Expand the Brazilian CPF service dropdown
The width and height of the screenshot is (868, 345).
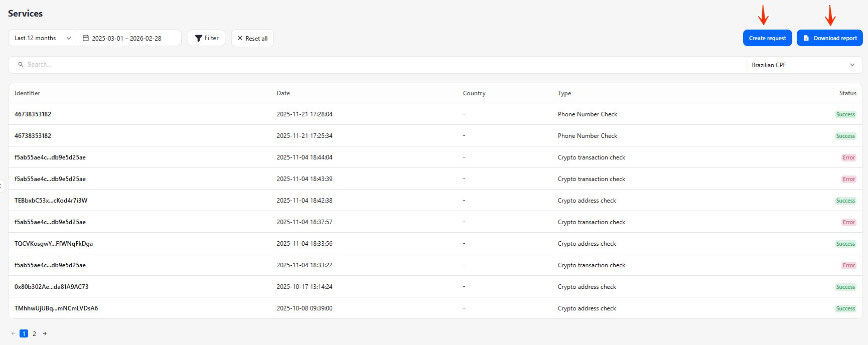[x=803, y=65]
